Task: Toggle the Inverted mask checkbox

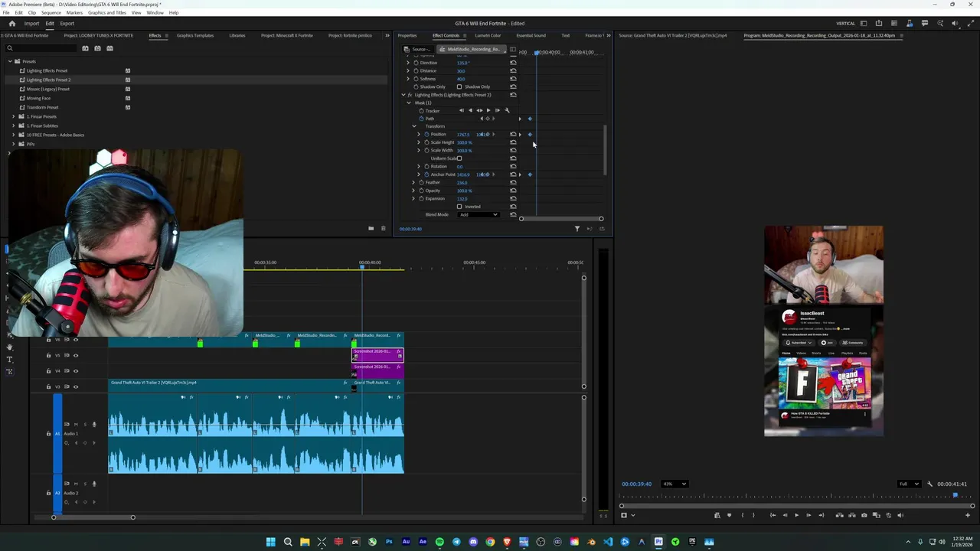Action: 459,207
